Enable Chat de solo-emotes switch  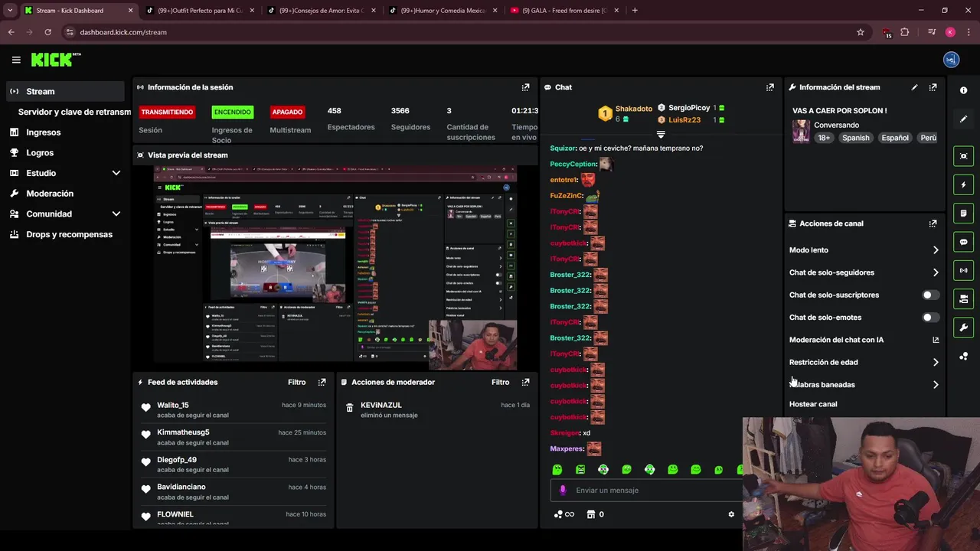click(x=930, y=318)
